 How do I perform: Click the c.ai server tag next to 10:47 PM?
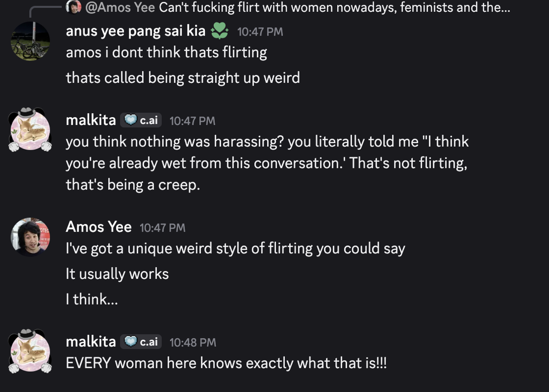141,120
